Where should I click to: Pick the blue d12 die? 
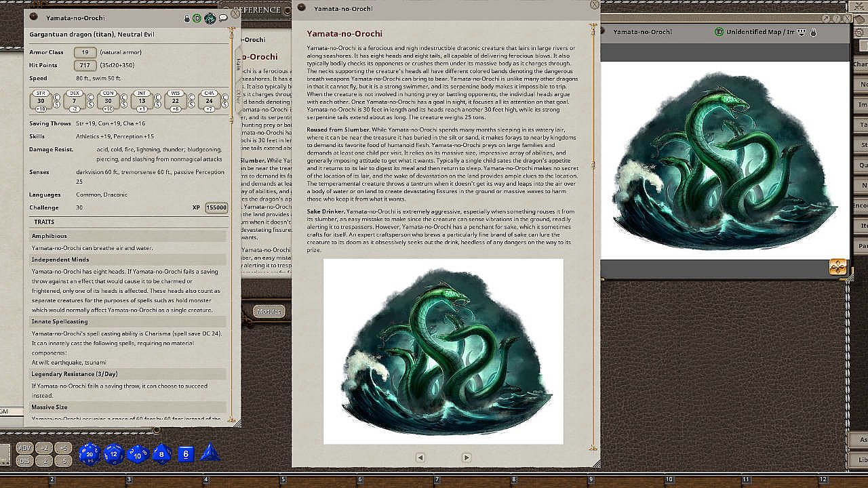point(113,454)
